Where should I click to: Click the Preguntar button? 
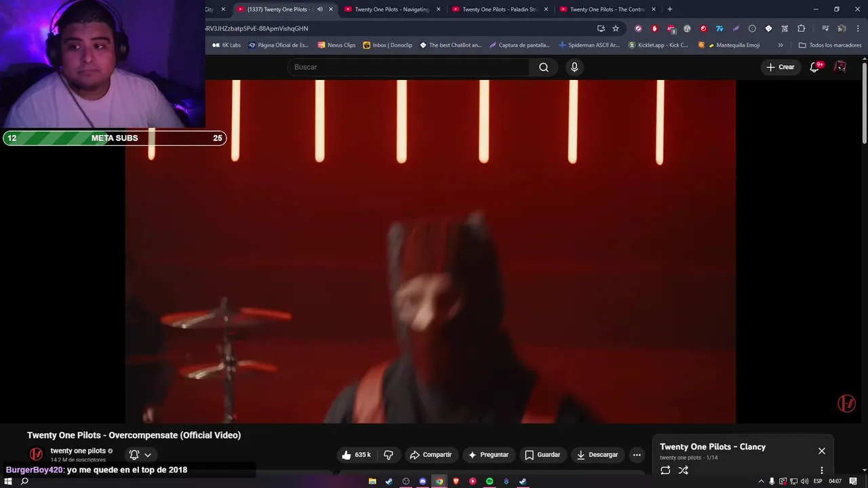(x=488, y=455)
